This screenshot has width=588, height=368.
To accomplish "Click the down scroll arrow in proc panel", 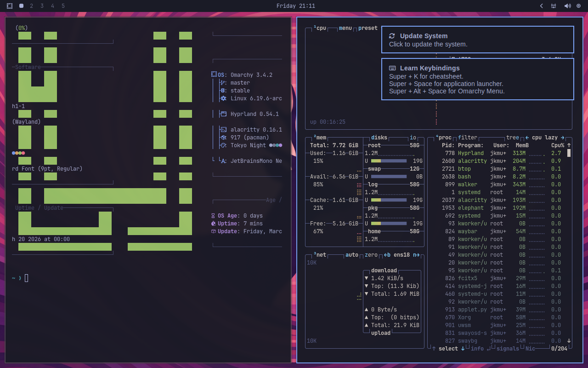I will click(569, 340).
